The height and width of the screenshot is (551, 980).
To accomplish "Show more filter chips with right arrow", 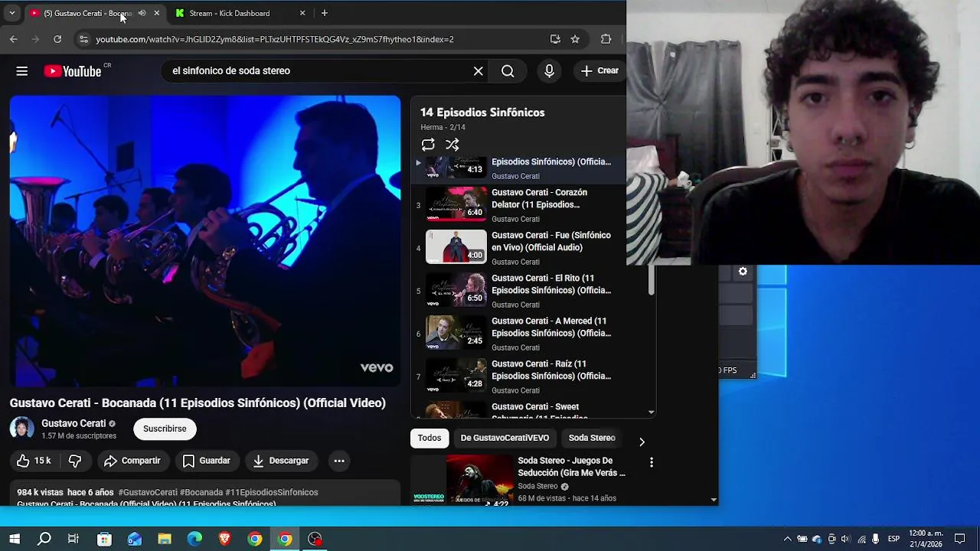I will point(642,442).
